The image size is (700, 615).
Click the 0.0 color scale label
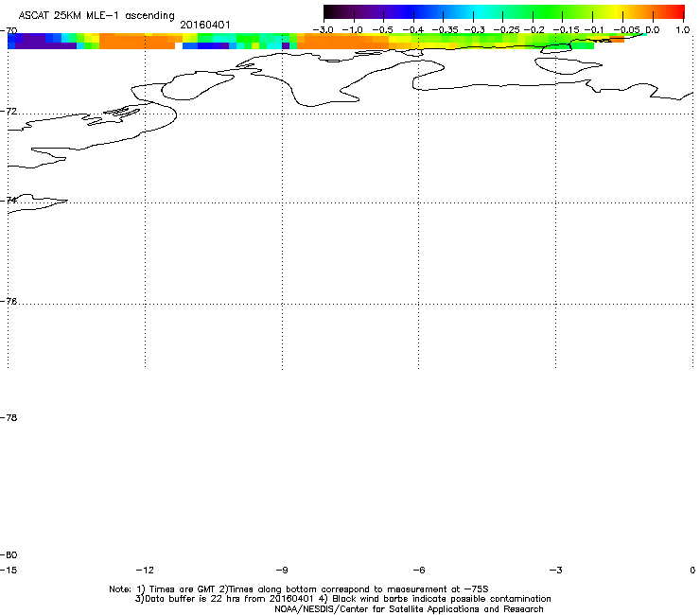tap(653, 30)
